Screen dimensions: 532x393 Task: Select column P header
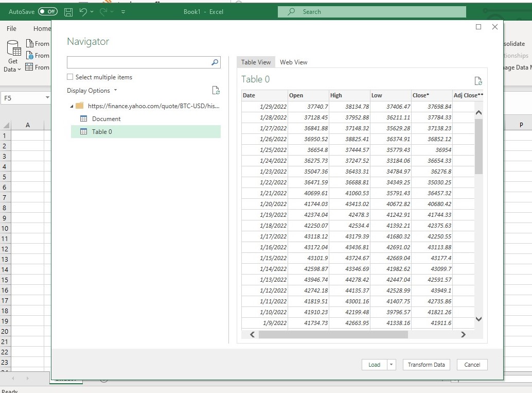tap(521, 125)
